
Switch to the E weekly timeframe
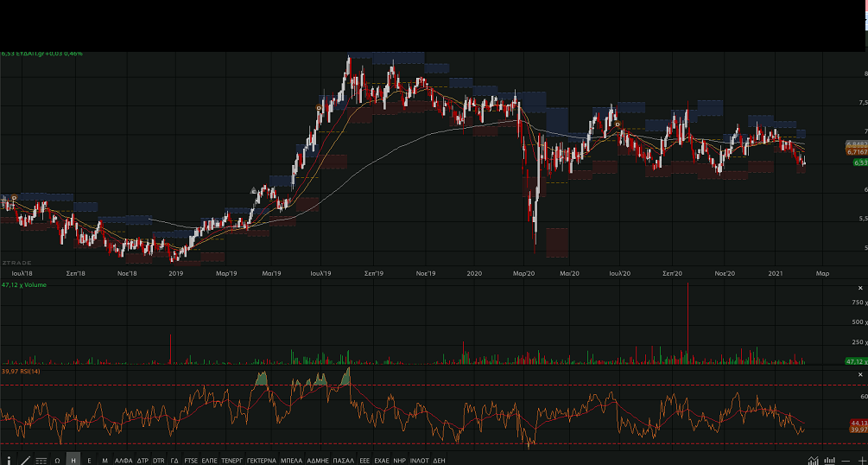pyautogui.click(x=89, y=461)
